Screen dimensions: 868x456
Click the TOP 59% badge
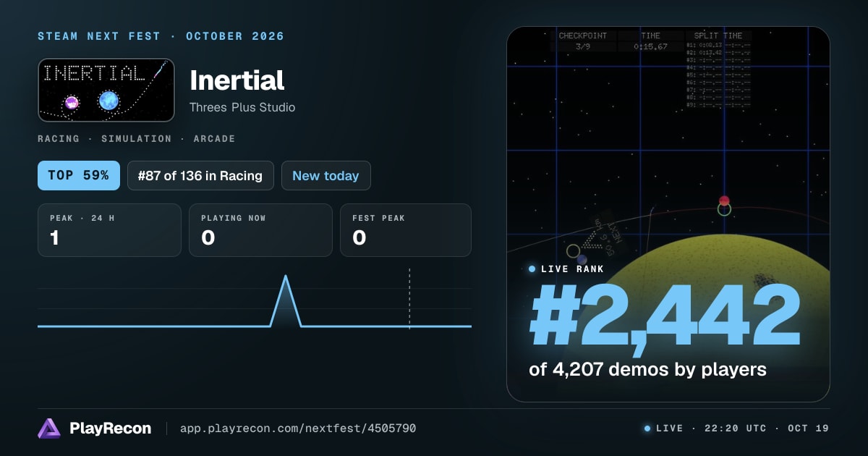tap(79, 175)
